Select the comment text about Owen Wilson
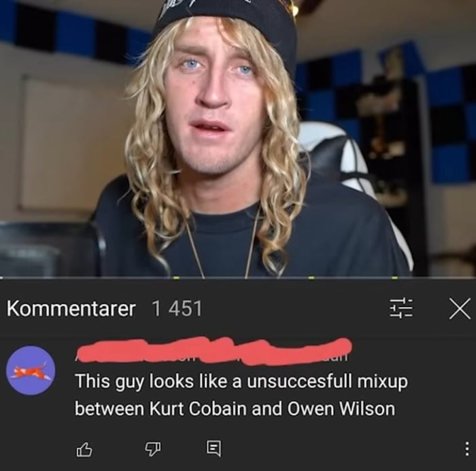 pos(241,395)
